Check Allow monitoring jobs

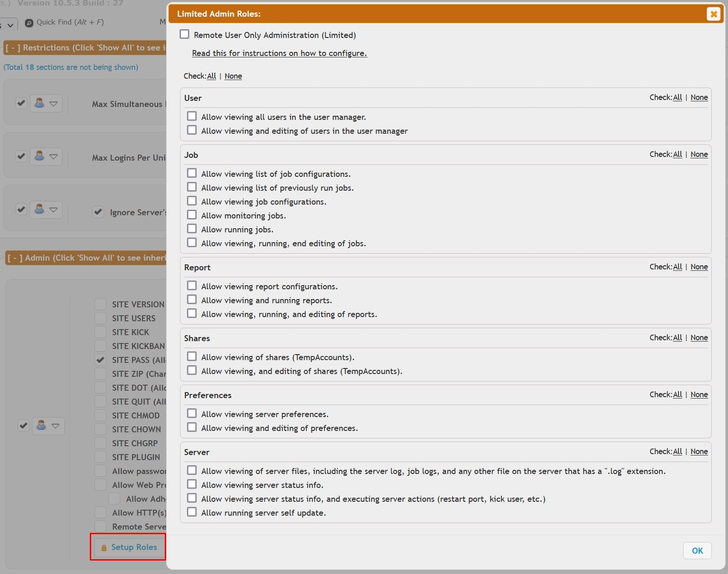pos(192,215)
